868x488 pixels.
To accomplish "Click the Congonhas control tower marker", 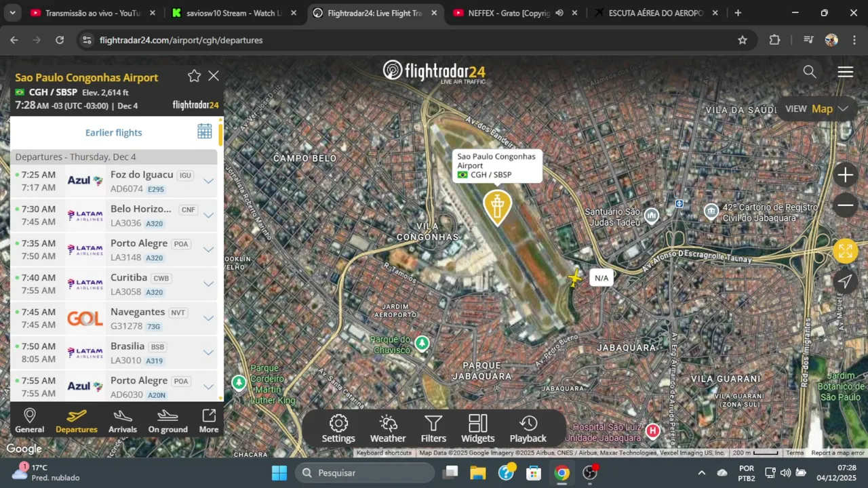I will click(497, 207).
